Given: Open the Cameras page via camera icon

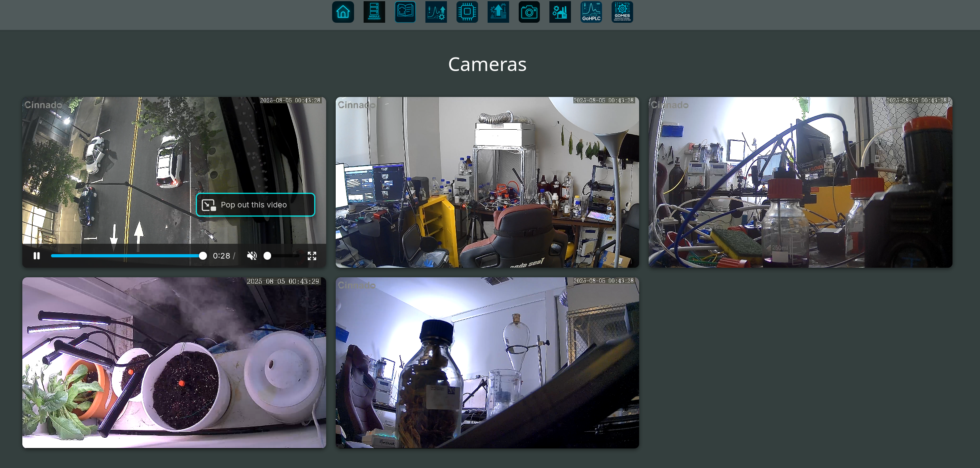Looking at the screenshot, I should coord(529,12).
